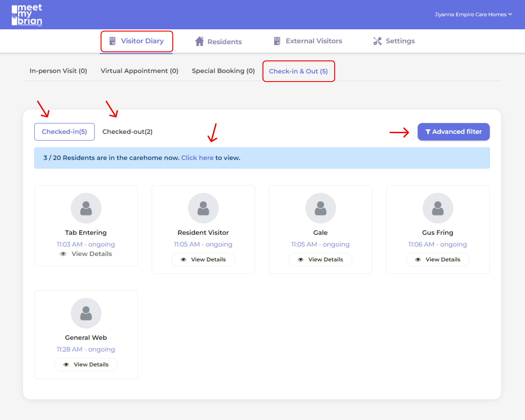Click eye icon in Gus Fring's card

coord(418,260)
